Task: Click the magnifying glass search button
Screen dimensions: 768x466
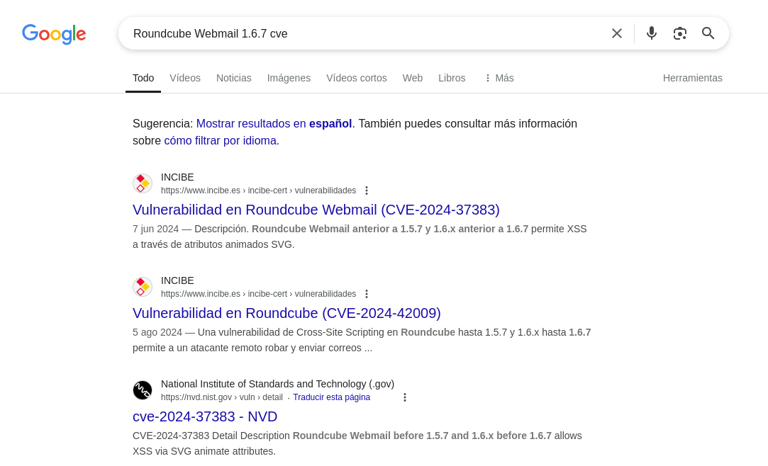Action: click(708, 33)
